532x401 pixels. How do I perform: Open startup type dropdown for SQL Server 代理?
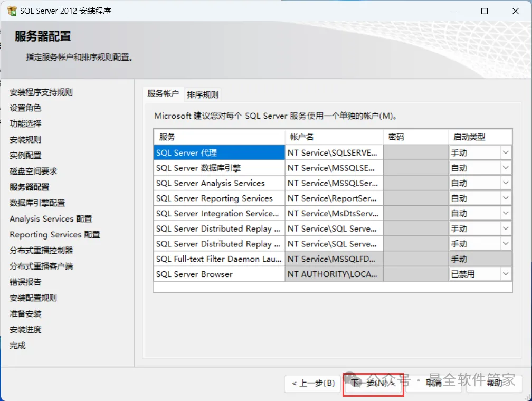(506, 152)
